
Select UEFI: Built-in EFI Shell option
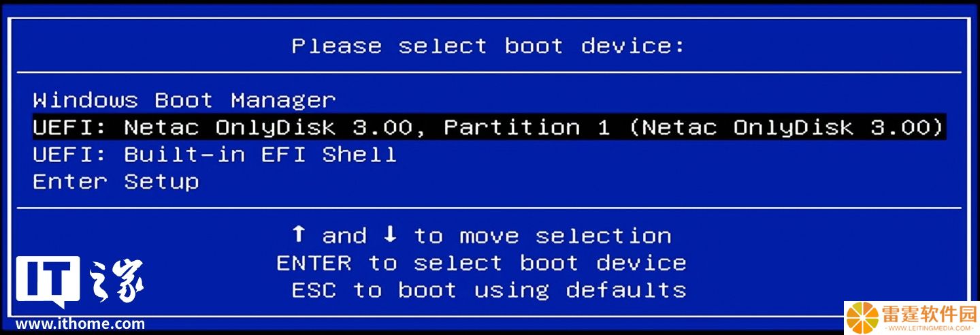[214, 155]
